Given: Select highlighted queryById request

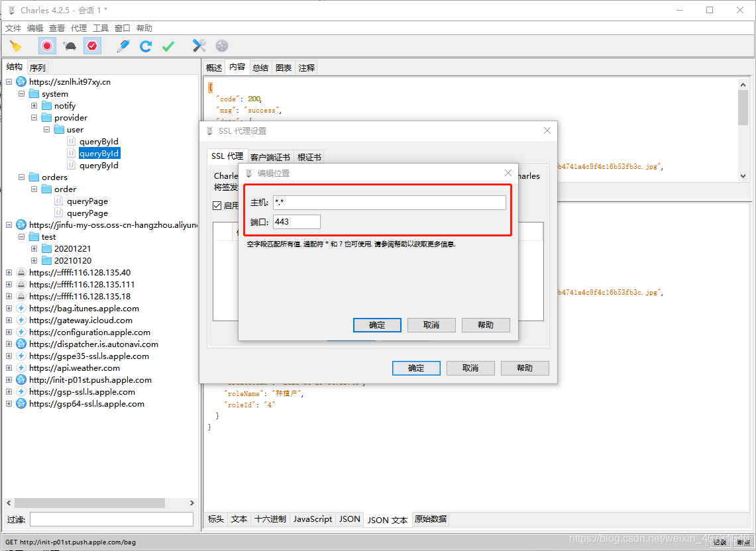Looking at the screenshot, I should pos(99,153).
